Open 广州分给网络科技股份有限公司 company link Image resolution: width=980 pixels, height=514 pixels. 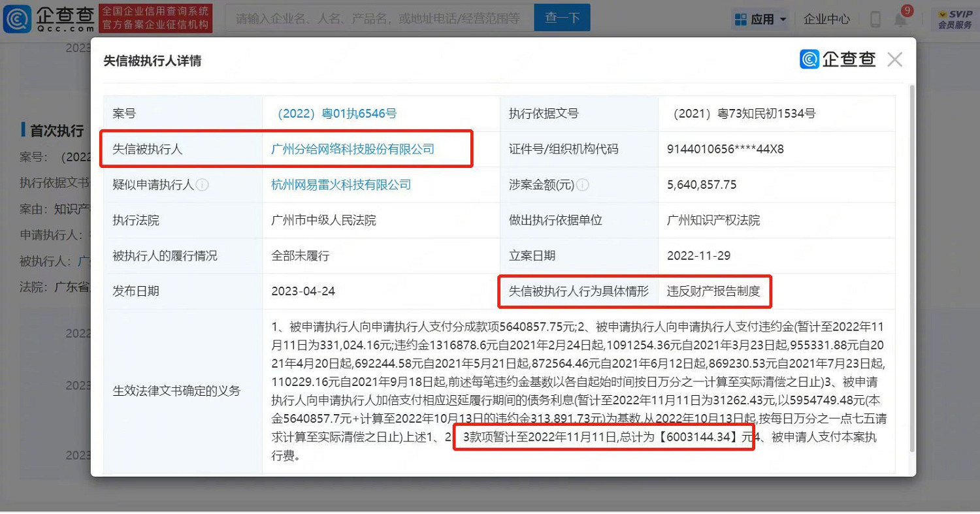coord(353,149)
